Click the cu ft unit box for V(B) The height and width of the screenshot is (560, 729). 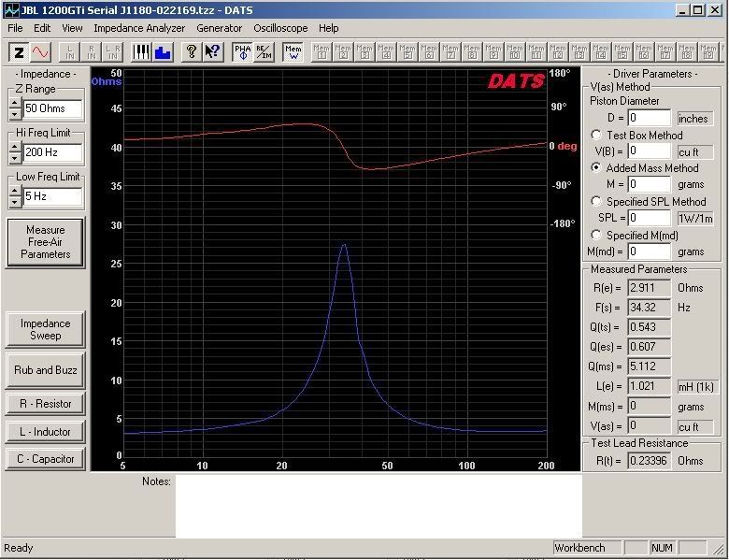coord(695,152)
